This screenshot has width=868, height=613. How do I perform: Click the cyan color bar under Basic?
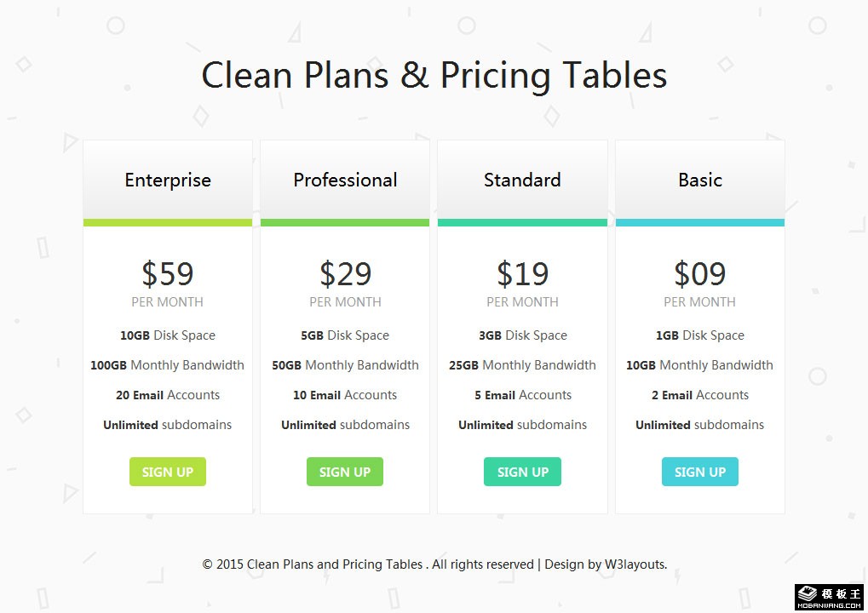[x=699, y=223]
